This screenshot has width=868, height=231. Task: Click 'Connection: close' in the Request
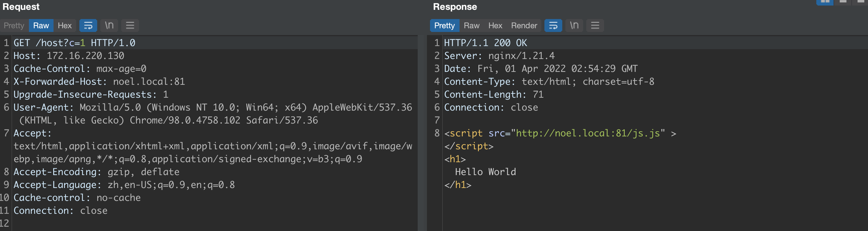click(x=60, y=211)
